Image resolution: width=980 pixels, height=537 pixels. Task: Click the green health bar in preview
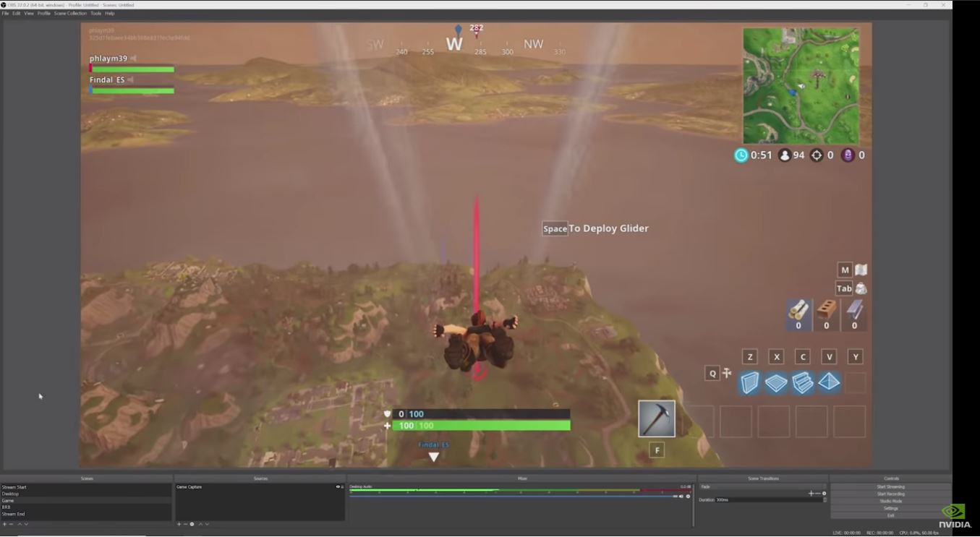(481, 426)
